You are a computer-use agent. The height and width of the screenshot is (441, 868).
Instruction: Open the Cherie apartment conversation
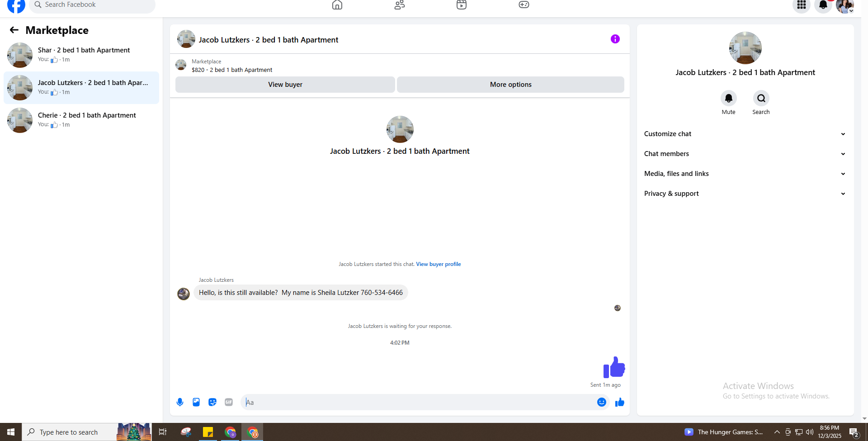pos(81,120)
